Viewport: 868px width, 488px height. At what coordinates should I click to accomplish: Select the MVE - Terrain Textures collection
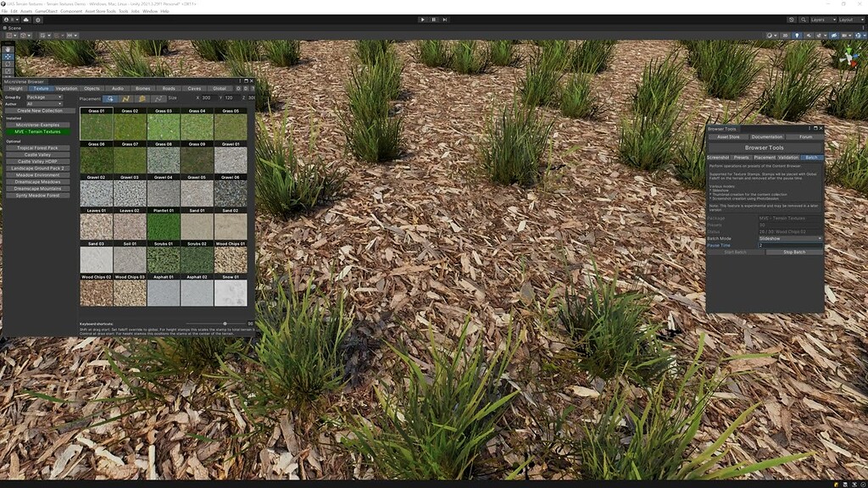[x=37, y=130]
